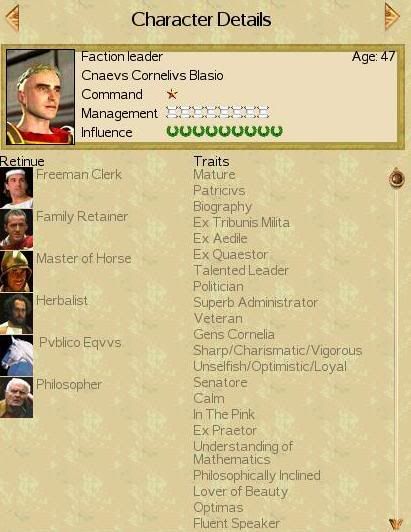411x532 pixels.
Task: Select the Philosopher retinue portrait
Action: [16, 397]
